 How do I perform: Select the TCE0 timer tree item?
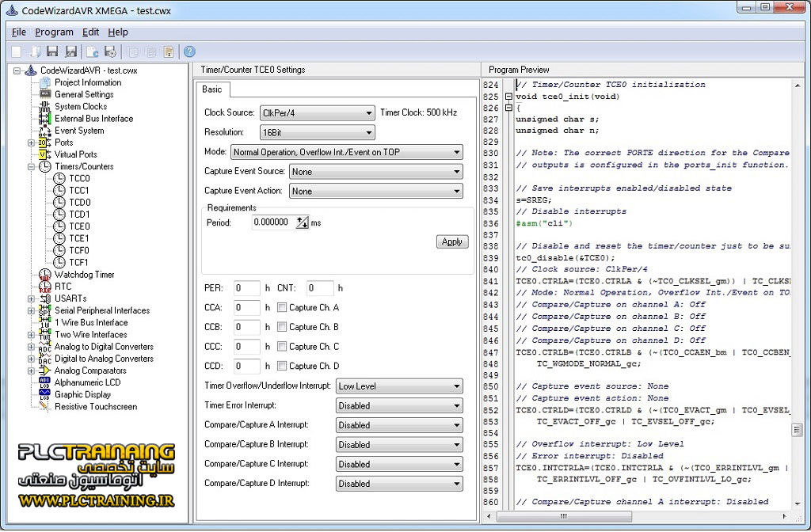[x=79, y=226]
